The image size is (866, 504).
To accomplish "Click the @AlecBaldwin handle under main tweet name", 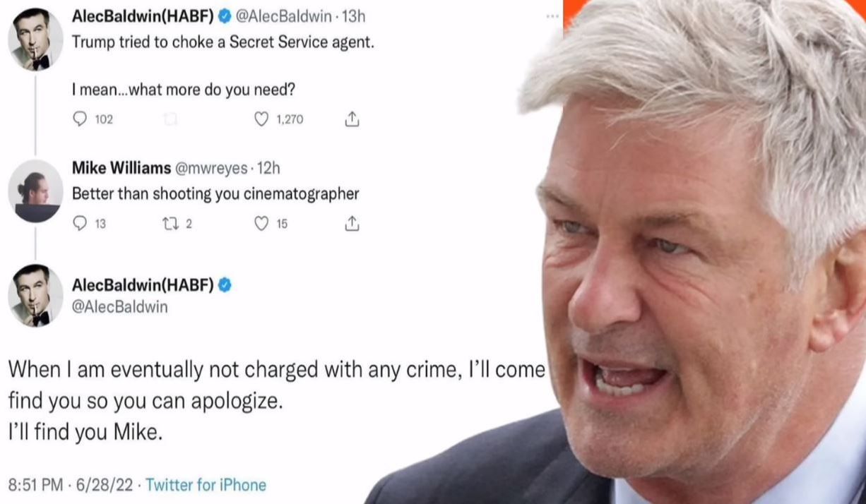I will [x=120, y=307].
